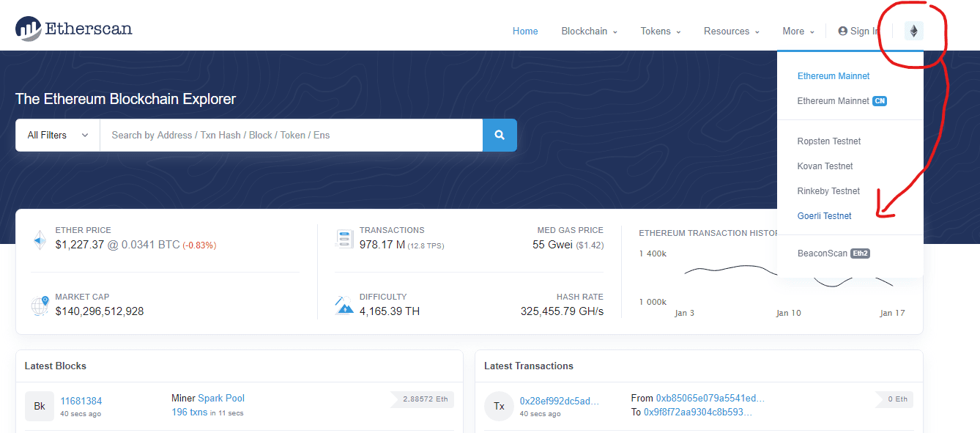Image resolution: width=980 pixels, height=433 pixels.
Task: Click the Transactions server icon
Action: (x=344, y=238)
